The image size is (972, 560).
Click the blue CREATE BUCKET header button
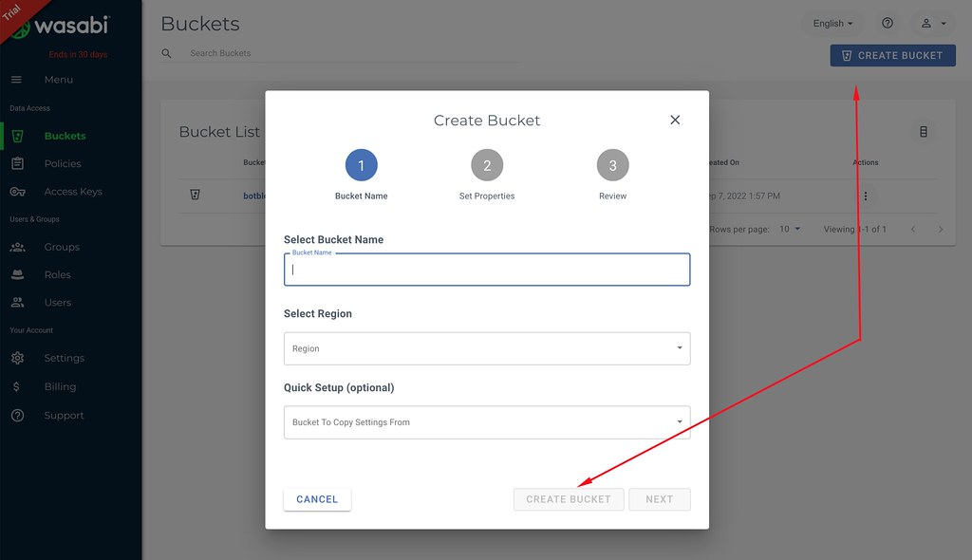892,55
